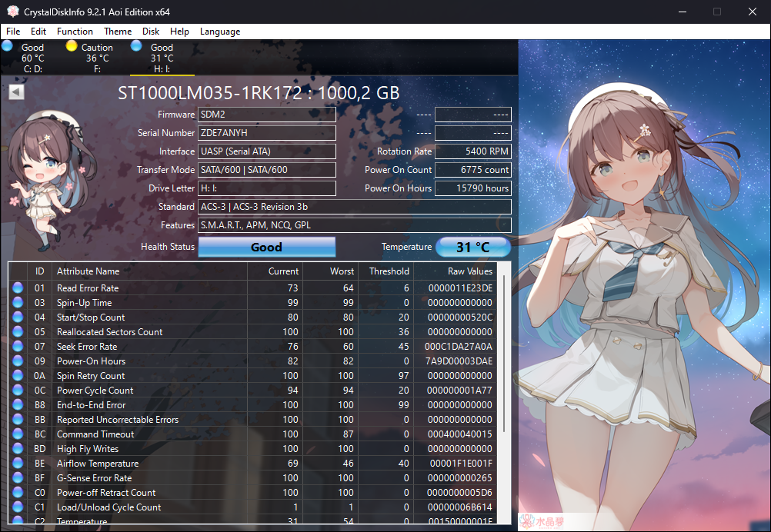Viewport: 771px width, 532px height.
Task: Open the Theme menu
Action: coord(118,32)
